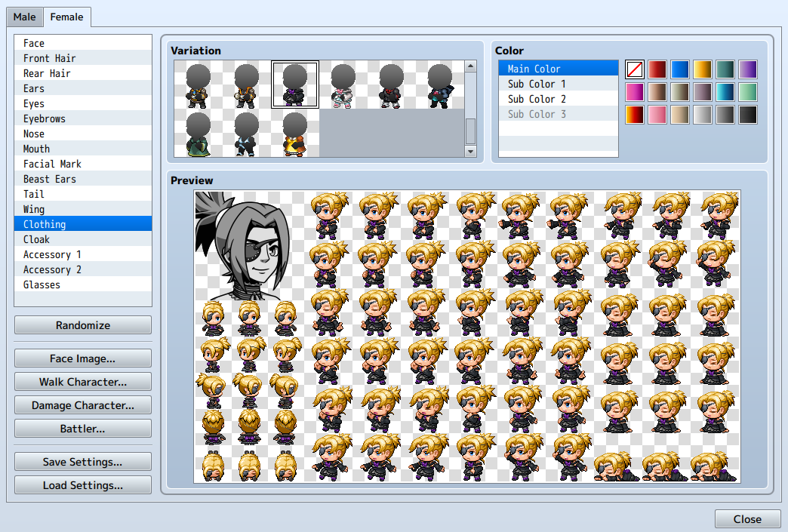Open the Face part category
The width and height of the screenshot is (788, 532).
83,43
